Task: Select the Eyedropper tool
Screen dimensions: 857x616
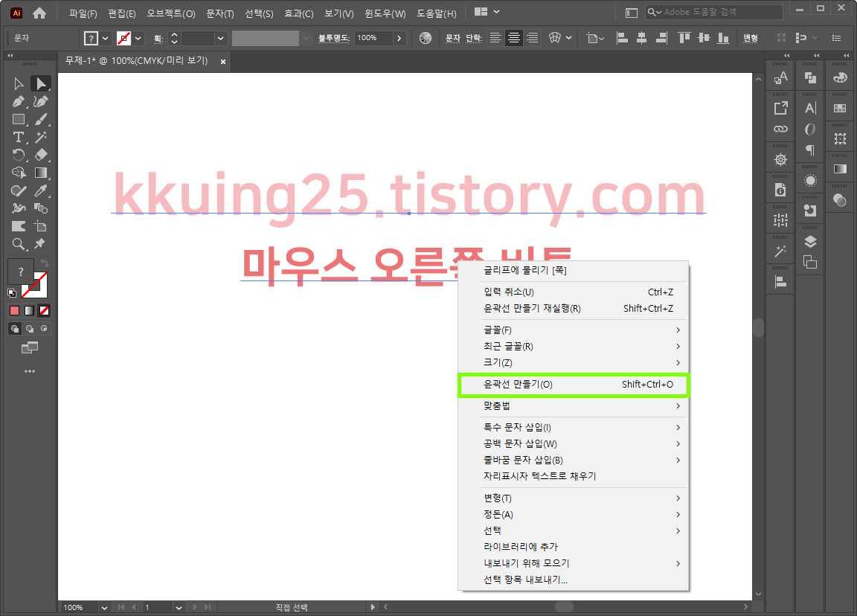Action: [40, 190]
